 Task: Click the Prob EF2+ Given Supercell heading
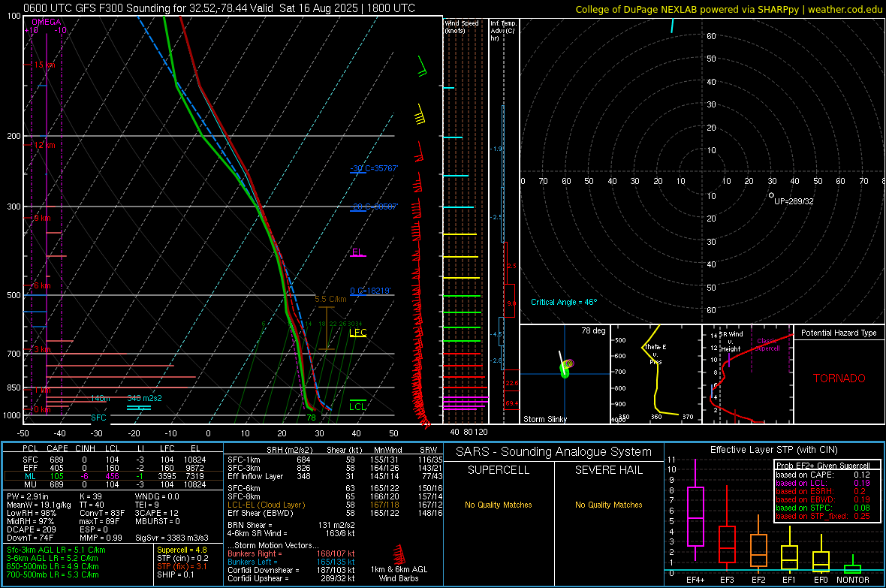[x=822, y=466]
